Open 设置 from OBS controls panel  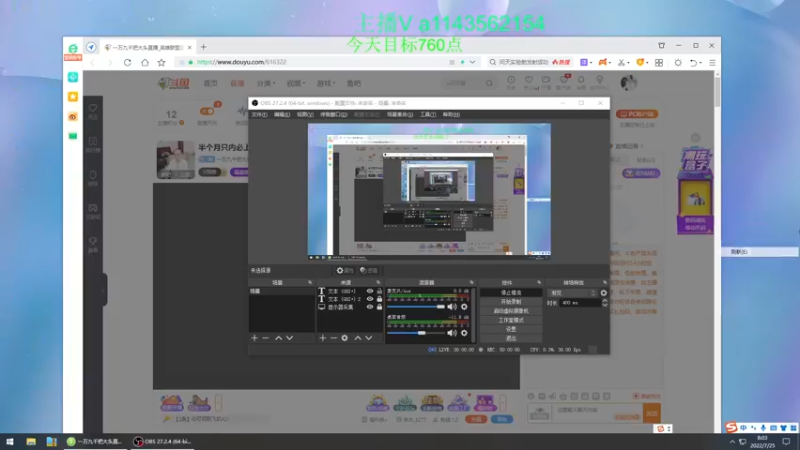click(511, 330)
